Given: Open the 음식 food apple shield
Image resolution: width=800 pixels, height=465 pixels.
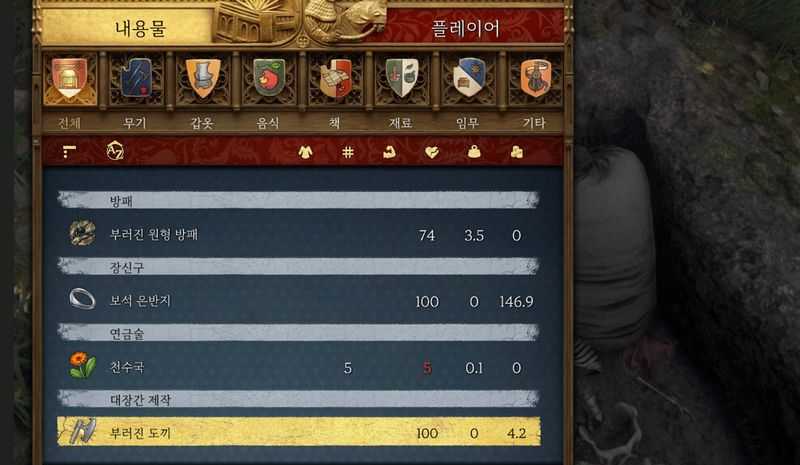Looking at the screenshot, I should (269, 78).
